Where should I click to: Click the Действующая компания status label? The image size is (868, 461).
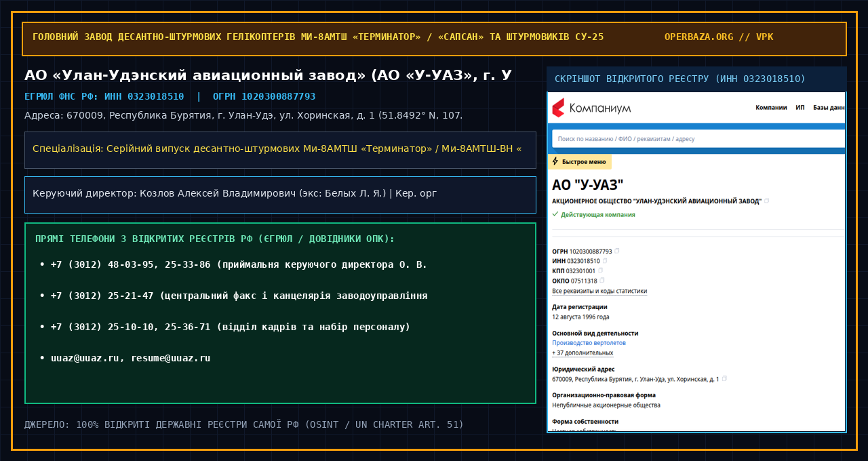pos(593,214)
